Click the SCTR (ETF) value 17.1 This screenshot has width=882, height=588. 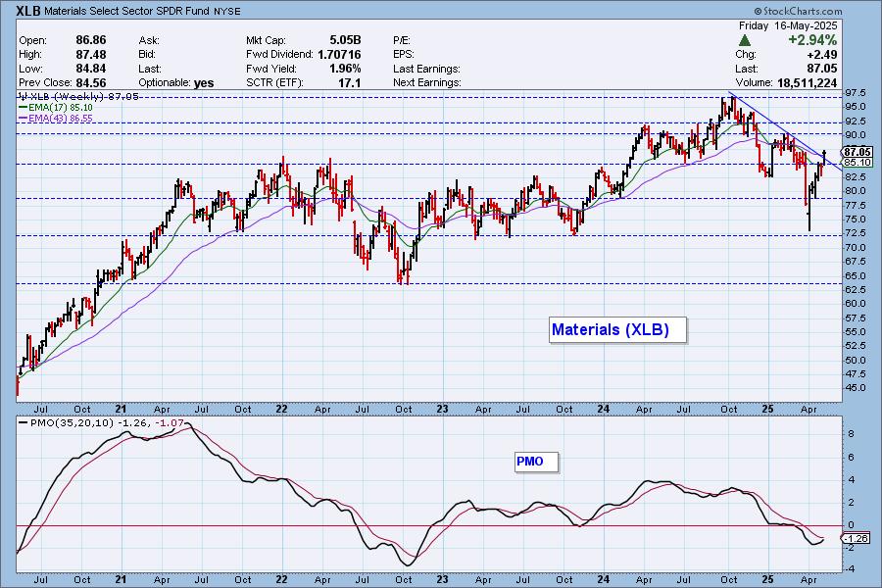(349, 82)
